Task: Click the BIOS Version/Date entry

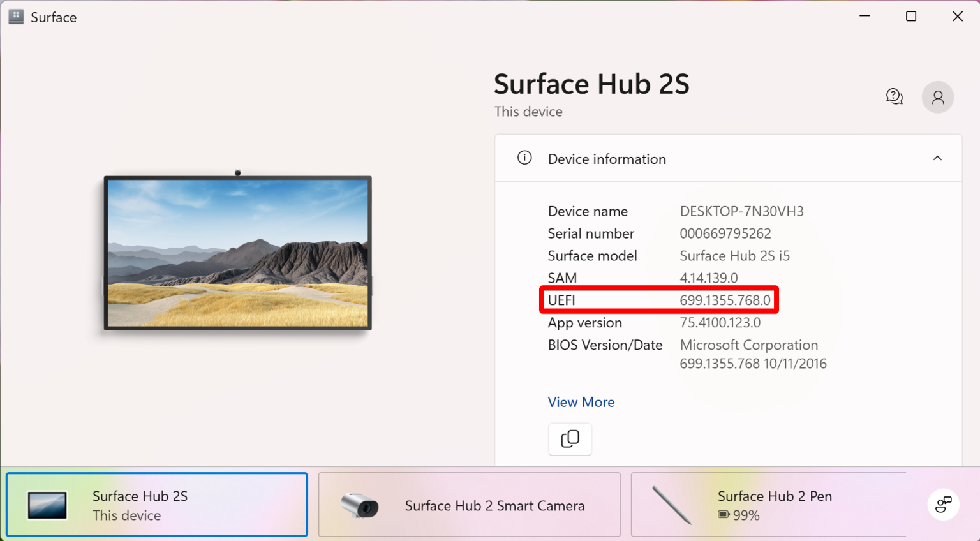Action: (605, 345)
